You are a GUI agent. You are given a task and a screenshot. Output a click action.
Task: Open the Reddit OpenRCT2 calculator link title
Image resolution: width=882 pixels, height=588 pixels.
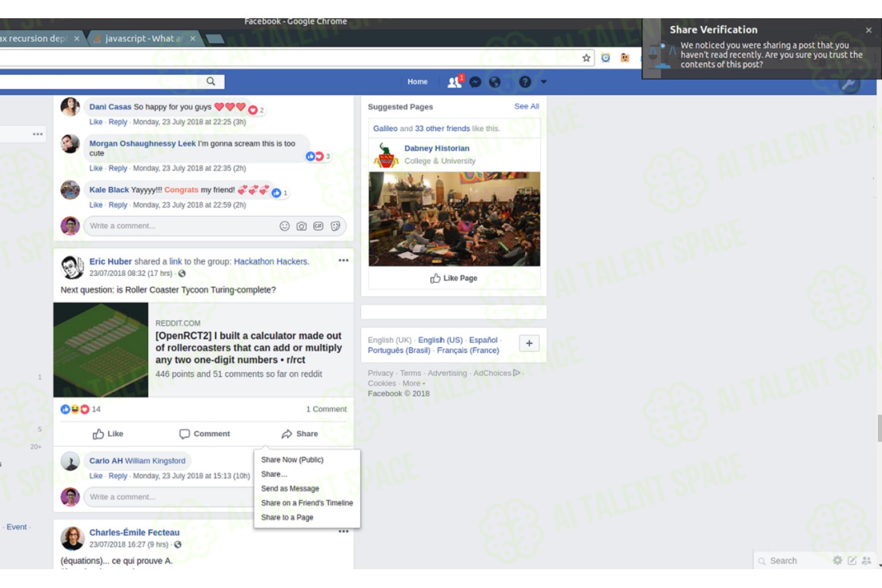248,348
